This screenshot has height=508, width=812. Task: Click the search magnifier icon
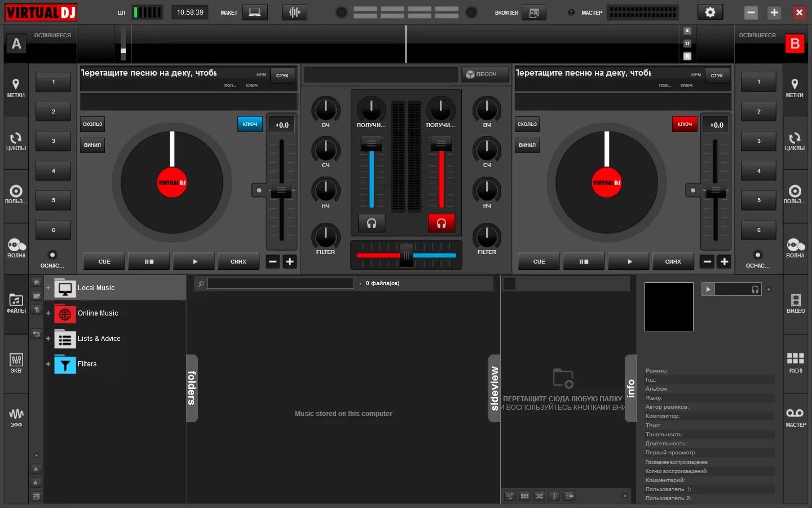click(201, 283)
